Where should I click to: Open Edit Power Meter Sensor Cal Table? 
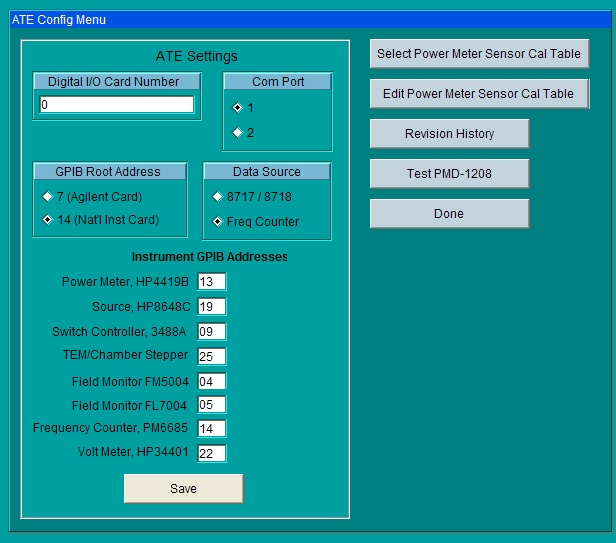coord(478,94)
